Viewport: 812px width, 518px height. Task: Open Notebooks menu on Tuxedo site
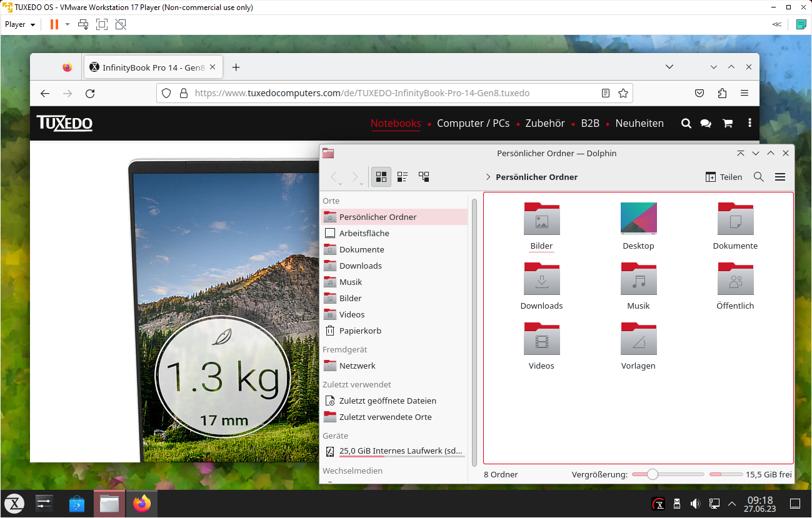396,123
